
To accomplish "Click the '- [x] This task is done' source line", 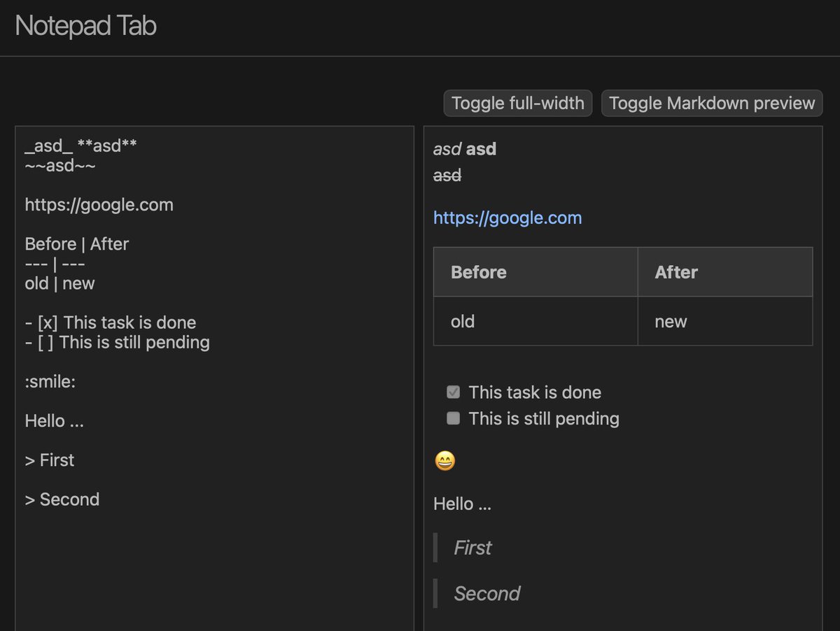I will tap(111, 322).
